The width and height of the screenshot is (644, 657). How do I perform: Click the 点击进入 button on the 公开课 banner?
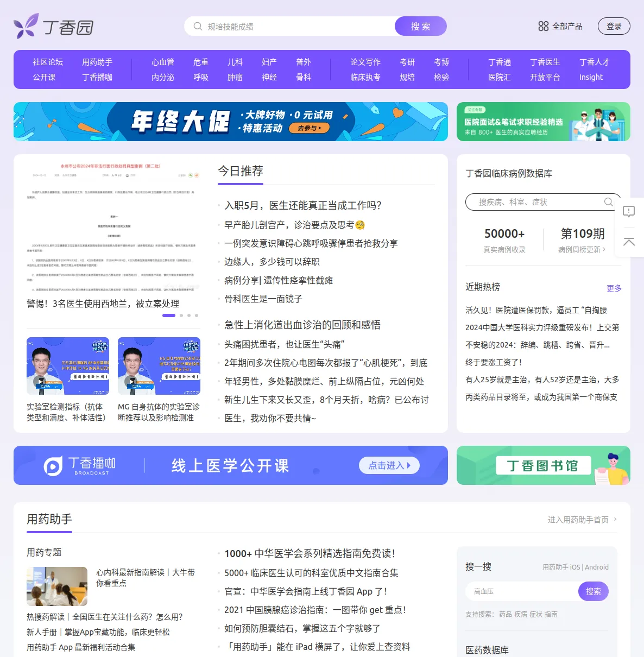click(x=389, y=465)
